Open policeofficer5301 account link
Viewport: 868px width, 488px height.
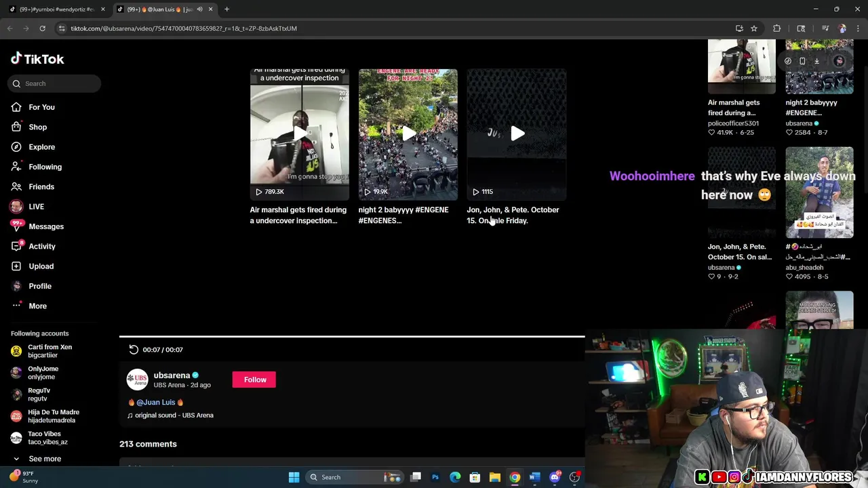[x=733, y=123]
